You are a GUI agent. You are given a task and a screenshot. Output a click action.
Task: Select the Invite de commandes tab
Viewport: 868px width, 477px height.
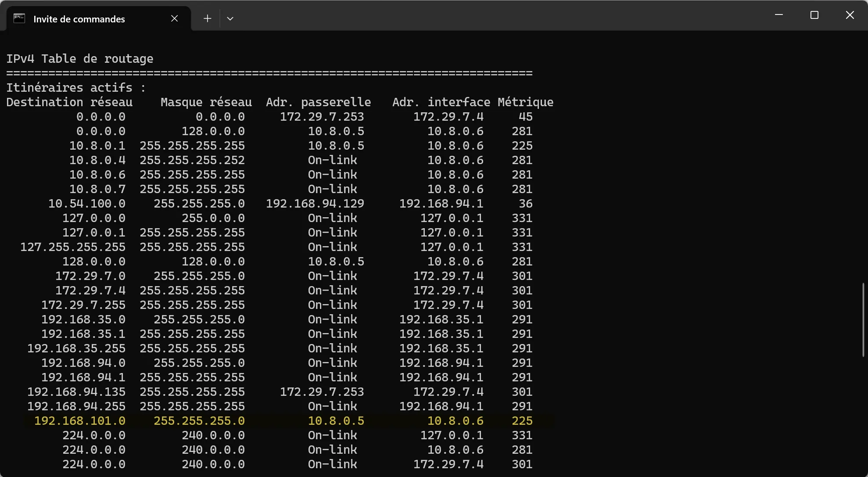79,19
